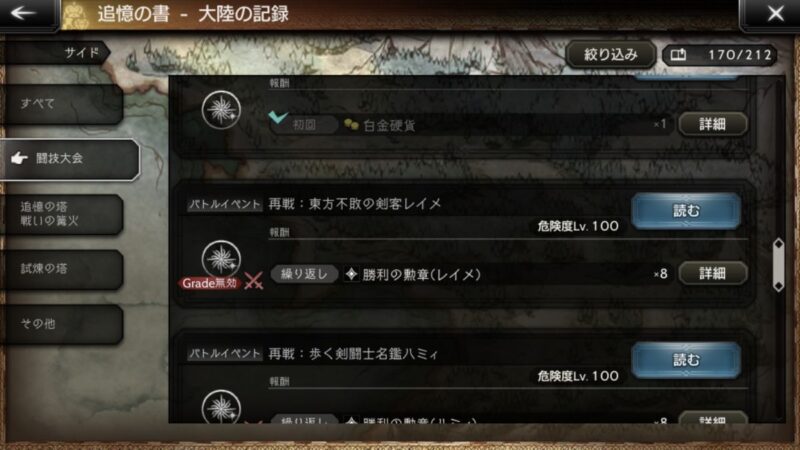This screenshot has height=450, width=800.
Task: Tap the 繰り返し tag on レイメ reward
Action: [304, 274]
